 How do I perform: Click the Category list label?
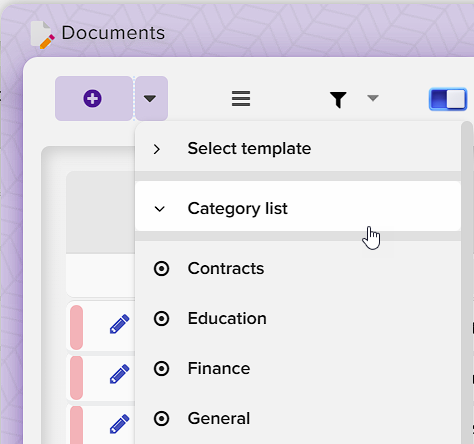(x=237, y=209)
